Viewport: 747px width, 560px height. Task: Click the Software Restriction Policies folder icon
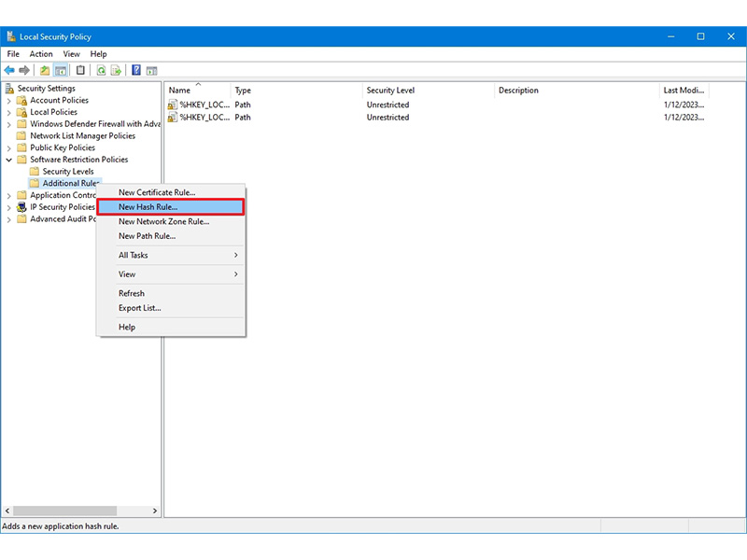point(21,160)
